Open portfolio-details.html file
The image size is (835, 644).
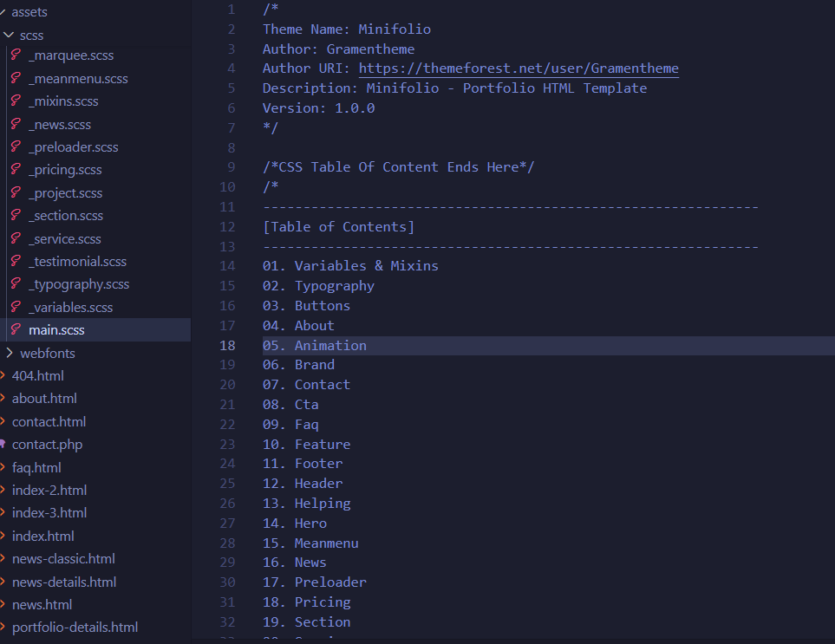[75, 628]
